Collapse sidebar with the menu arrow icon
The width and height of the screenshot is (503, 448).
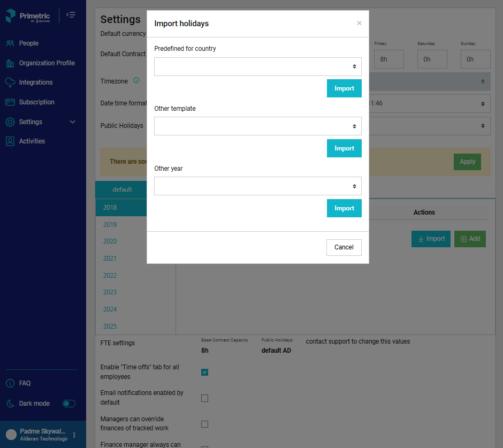(71, 15)
